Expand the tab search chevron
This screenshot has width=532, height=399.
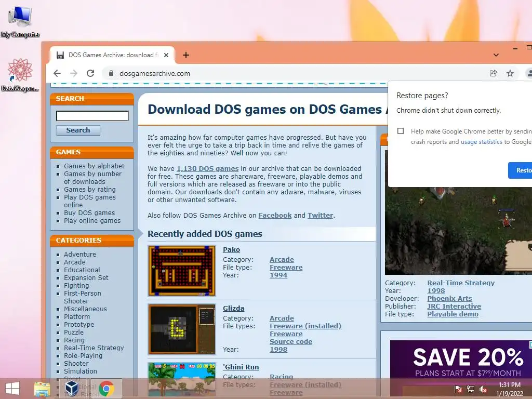pos(496,55)
